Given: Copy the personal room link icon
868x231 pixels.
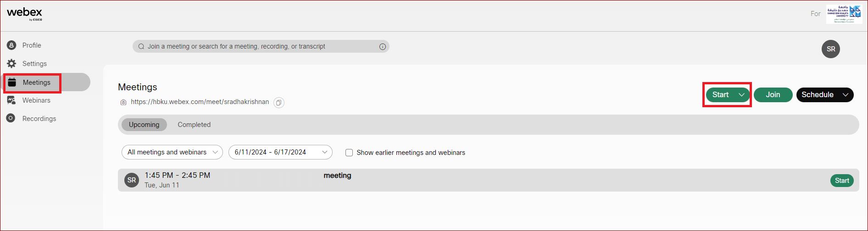Looking at the screenshot, I should click(x=278, y=103).
